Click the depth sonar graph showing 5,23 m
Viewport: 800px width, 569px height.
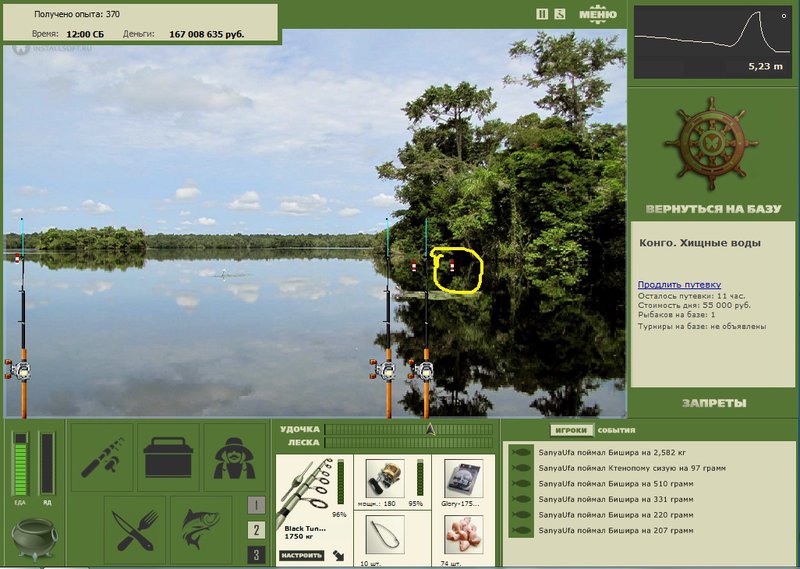point(712,42)
